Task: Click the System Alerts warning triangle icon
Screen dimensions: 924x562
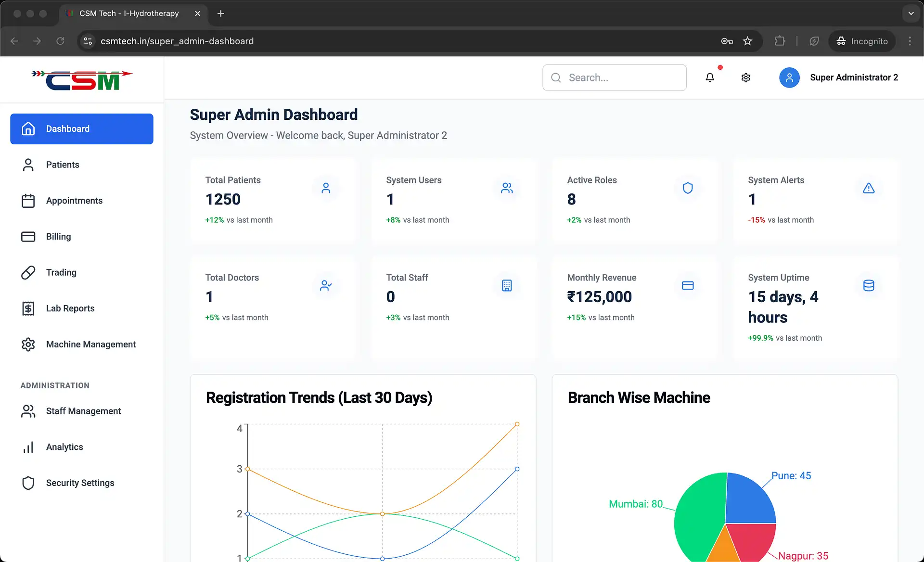Action: pos(869,188)
